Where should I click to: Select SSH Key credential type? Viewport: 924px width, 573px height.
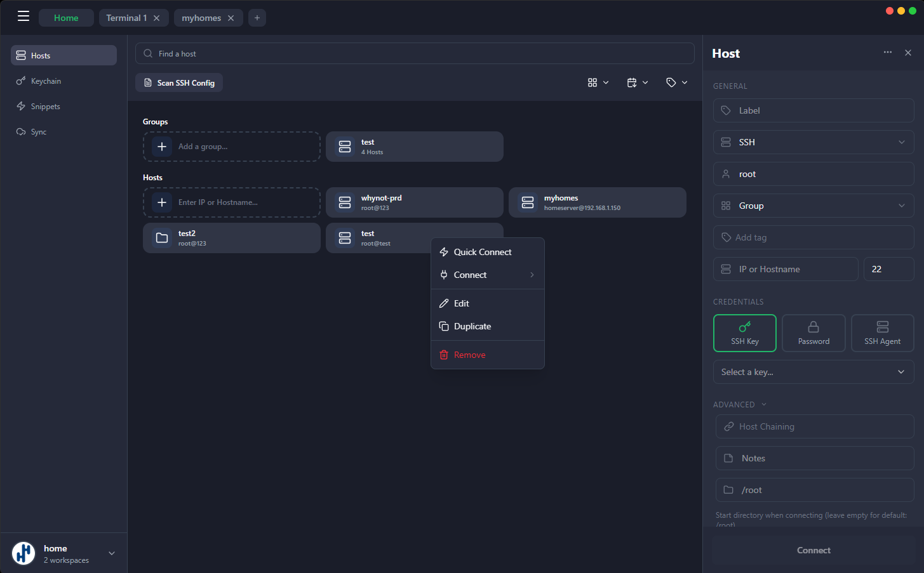744,333
